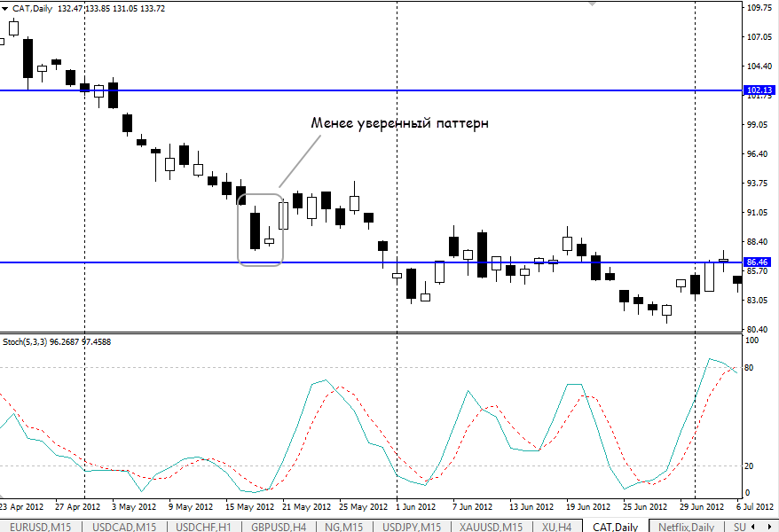Open the NG,M15 chart tab
This screenshot has height=532, width=779.
[344, 527]
